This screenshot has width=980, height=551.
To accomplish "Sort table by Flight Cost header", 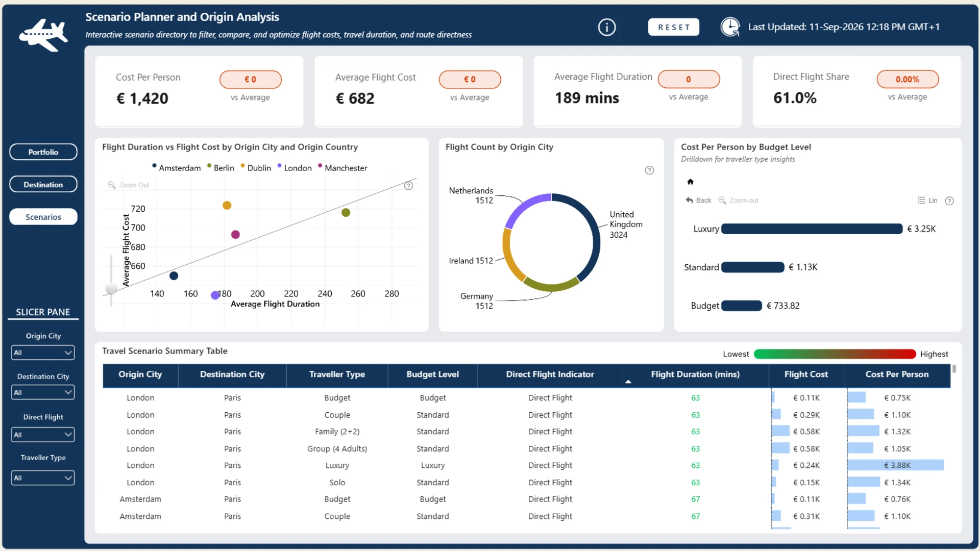I will 806,374.
